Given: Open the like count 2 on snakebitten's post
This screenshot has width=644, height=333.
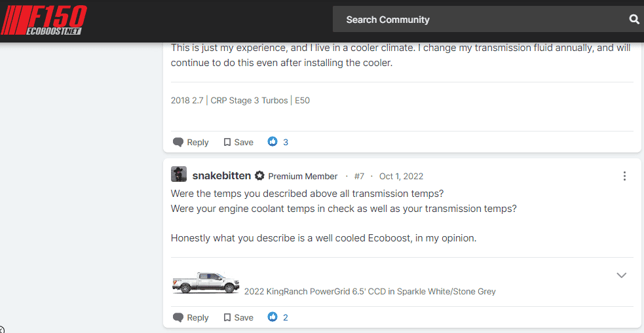Looking at the screenshot, I should pyautogui.click(x=286, y=317).
